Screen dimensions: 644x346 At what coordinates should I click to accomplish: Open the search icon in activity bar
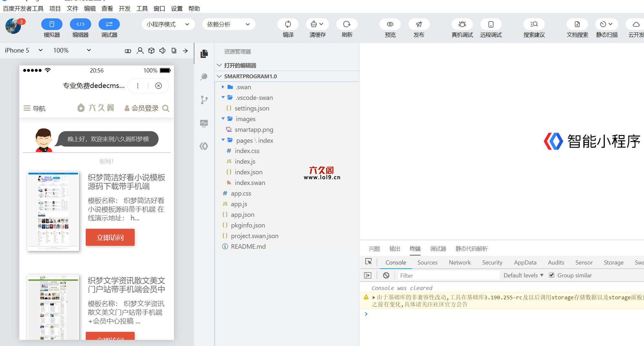[x=204, y=77]
